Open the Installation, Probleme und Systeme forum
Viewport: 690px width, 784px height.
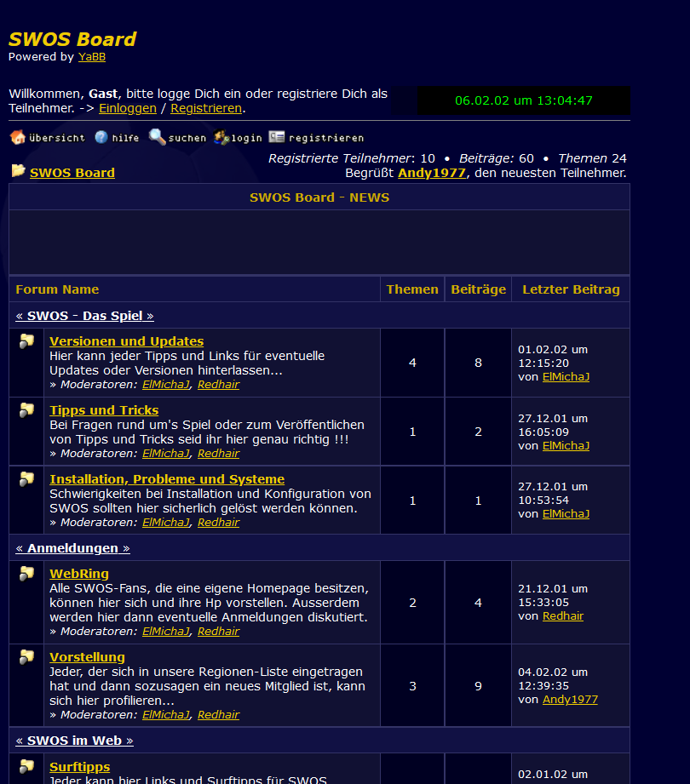(x=167, y=479)
